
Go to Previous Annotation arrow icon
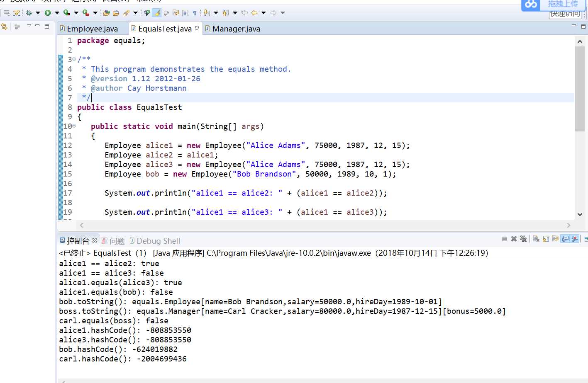click(225, 13)
